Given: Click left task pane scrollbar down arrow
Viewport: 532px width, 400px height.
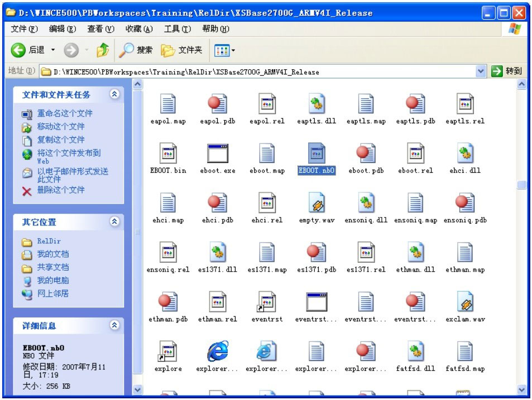Looking at the screenshot, I should click(x=137, y=389).
